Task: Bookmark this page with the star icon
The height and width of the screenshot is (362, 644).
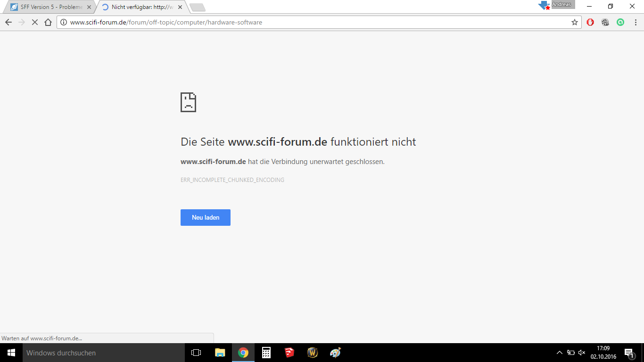Action: point(574,22)
